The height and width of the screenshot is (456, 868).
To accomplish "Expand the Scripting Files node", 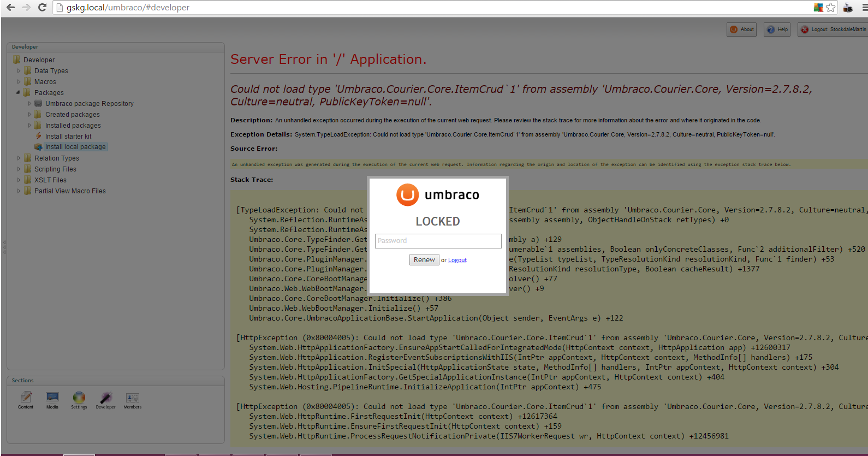I will tap(19, 169).
